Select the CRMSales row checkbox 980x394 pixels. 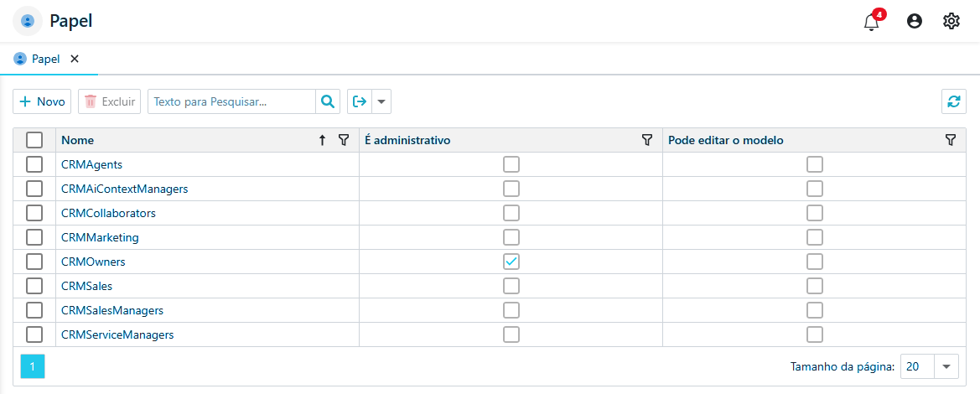34,286
